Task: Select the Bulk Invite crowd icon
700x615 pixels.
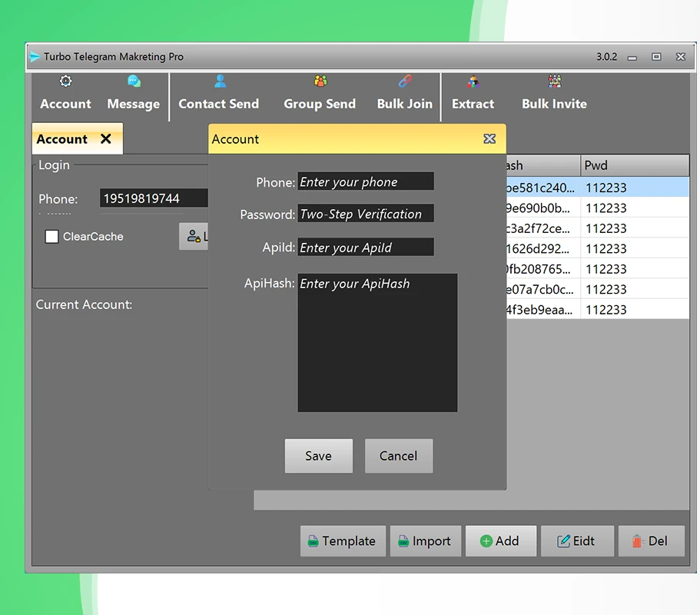Action: [x=555, y=81]
